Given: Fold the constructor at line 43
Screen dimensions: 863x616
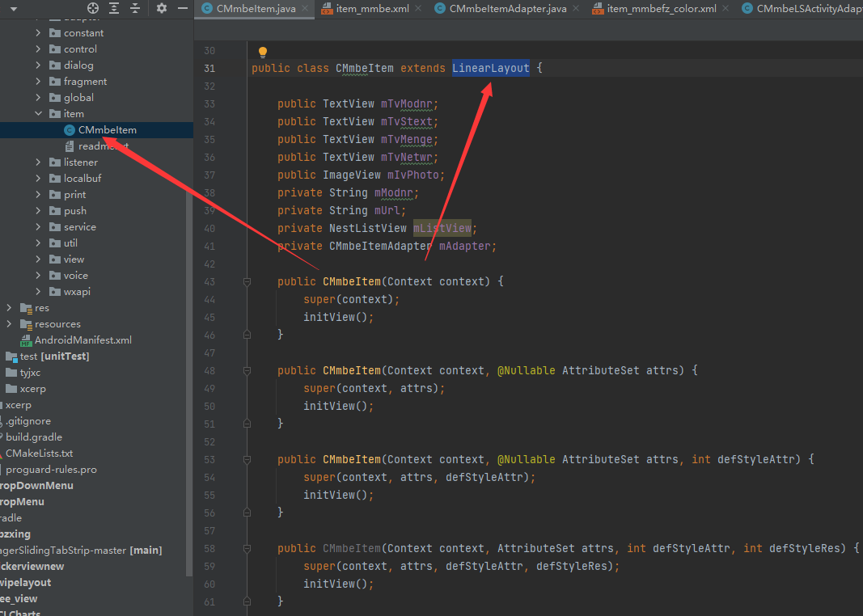Looking at the screenshot, I should point(247,282).
